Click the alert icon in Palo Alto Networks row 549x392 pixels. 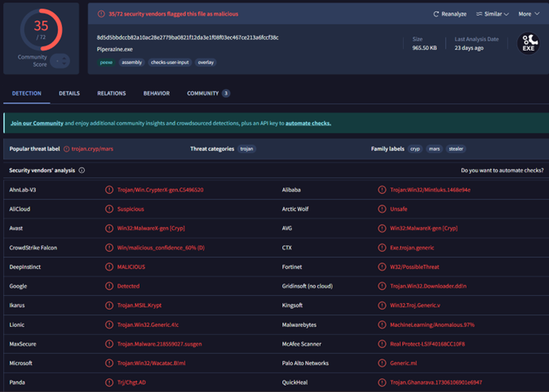click(382, 363)
